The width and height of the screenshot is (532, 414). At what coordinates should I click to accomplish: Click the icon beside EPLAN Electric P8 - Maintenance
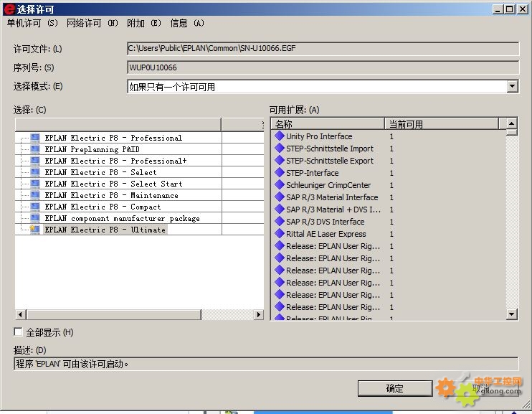pos(35,195)
